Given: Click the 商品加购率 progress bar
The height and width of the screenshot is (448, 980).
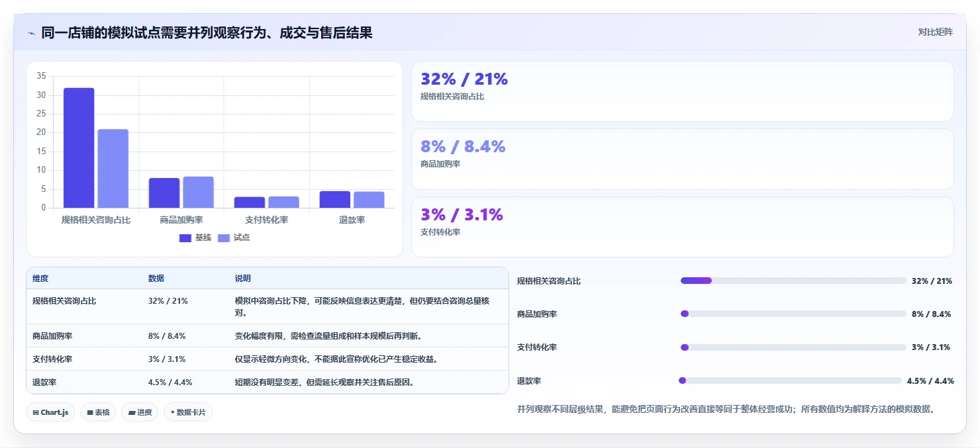Looking at the screenshot, I should [793, 314].
